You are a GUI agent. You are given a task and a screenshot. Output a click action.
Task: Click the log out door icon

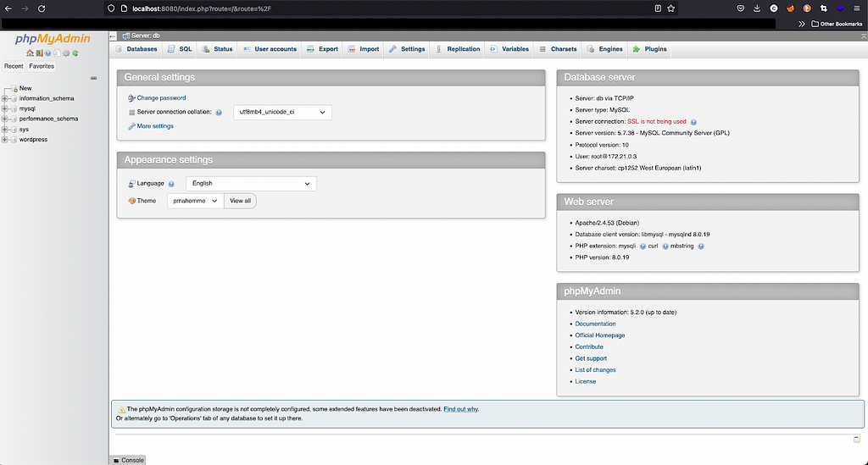tap(39, 53)
